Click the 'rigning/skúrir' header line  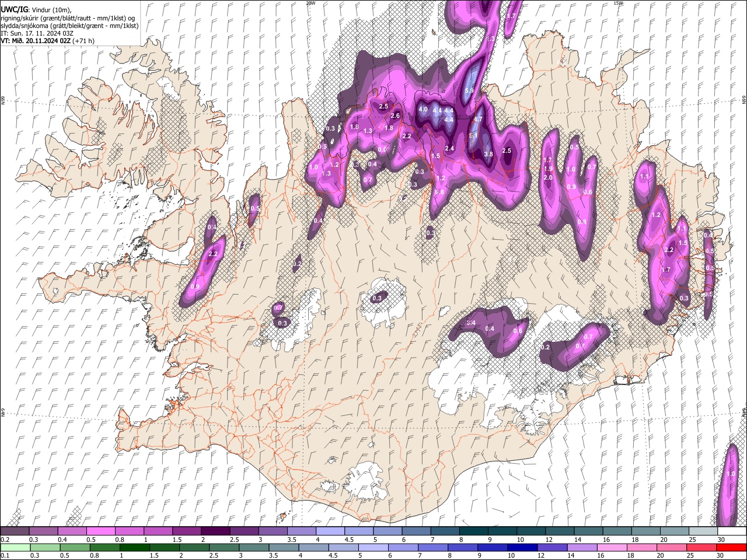pos(68,18)
